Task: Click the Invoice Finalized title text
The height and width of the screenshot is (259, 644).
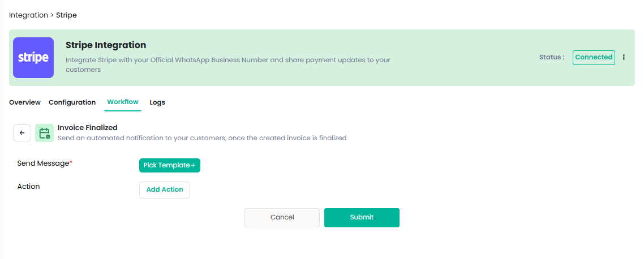Action: tap(88, 128)
